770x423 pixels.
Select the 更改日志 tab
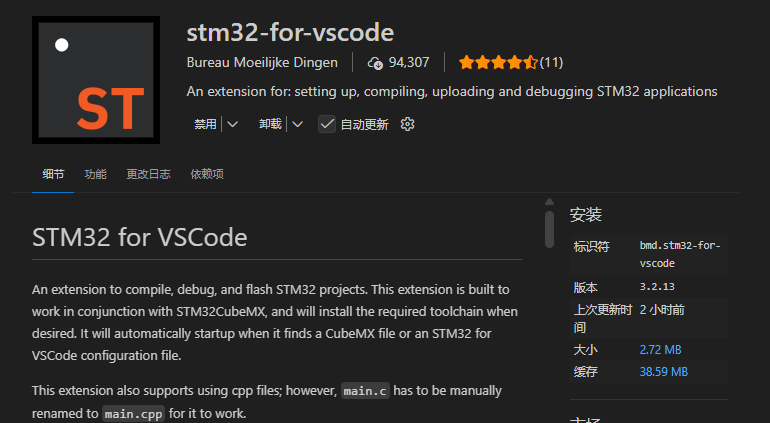click(x=148, y=174)
